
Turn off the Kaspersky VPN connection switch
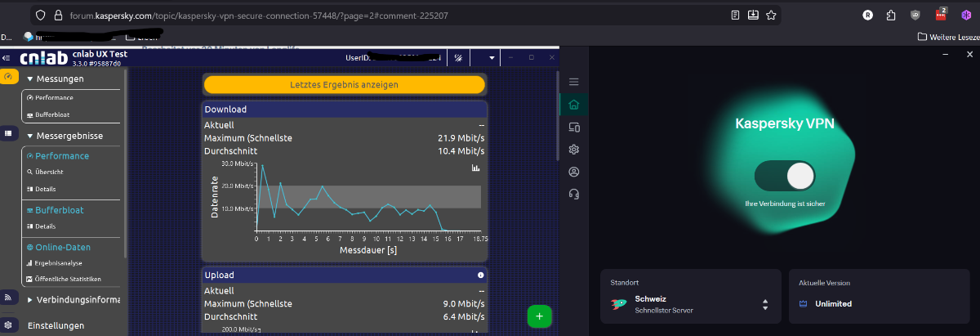coord(785,175)
